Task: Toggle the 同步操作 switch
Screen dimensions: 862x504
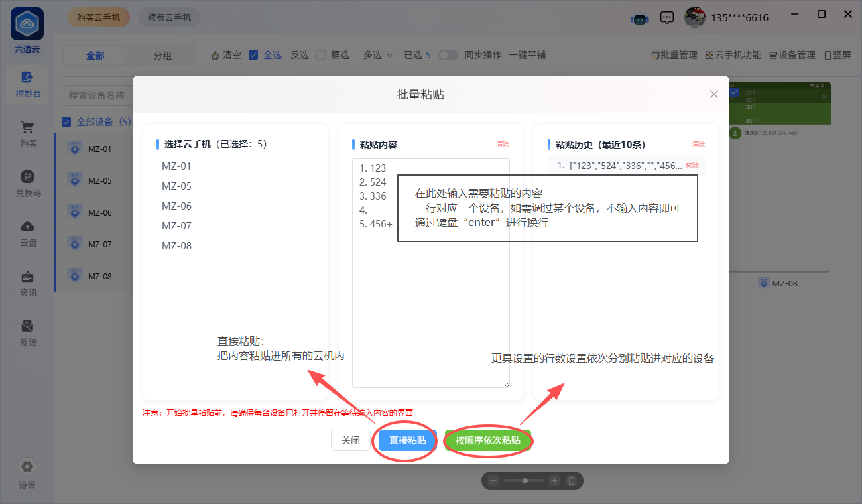Action: 448,55
